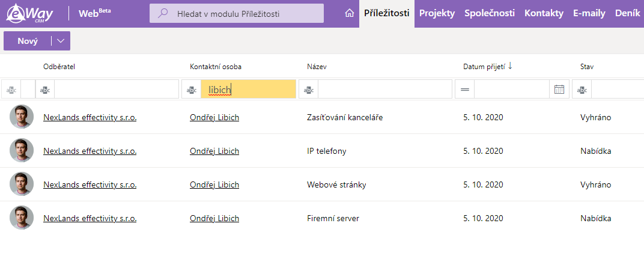Expand the Nový button dropdown arrow
Viewport: 644px width, 253px height.
61,41
